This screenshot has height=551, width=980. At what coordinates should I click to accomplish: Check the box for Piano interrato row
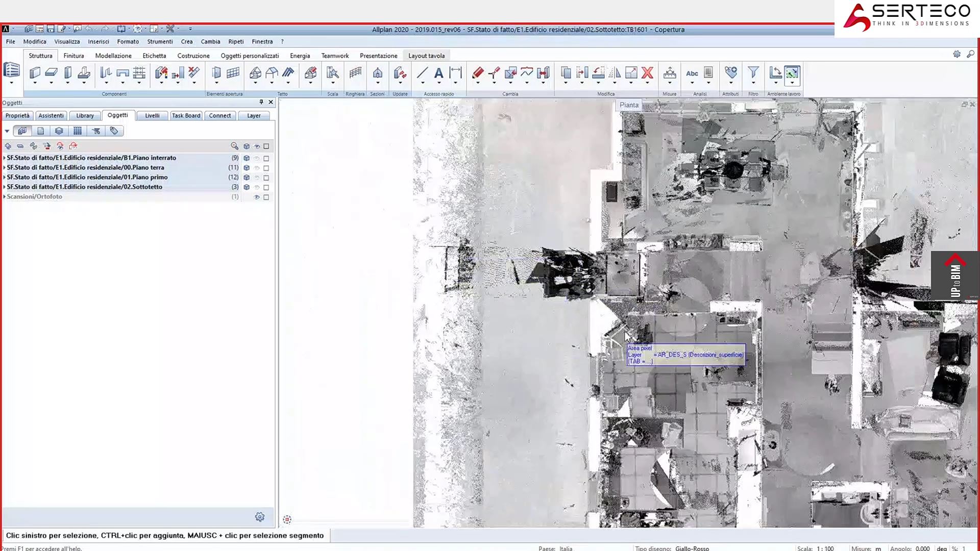[266, 158]
